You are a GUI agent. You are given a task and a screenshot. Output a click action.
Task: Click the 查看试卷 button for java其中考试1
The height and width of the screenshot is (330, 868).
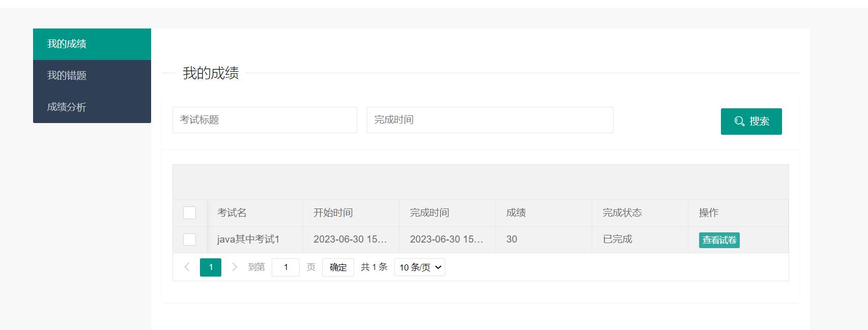coord(719,240)
